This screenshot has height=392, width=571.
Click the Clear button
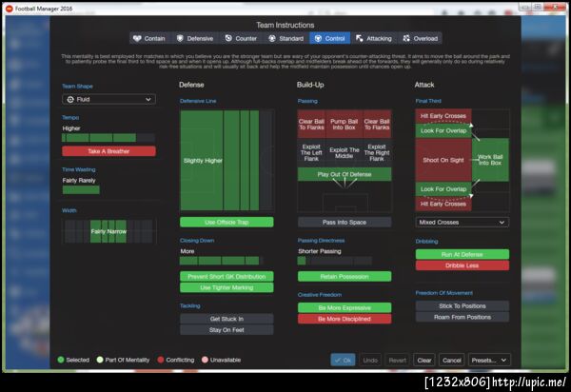click(x=424, y=360)
